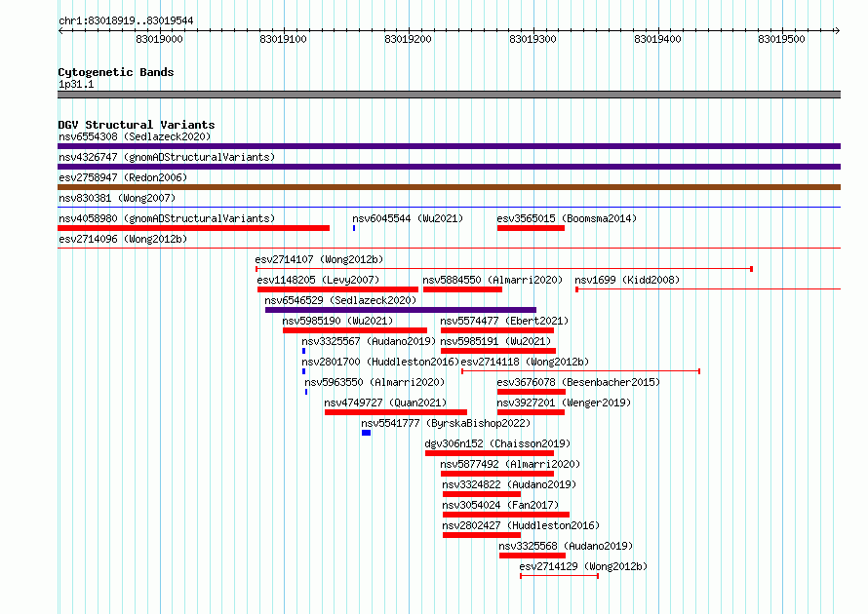Click the red nsv5985190 Wu2021 bar
The height and width of the screenshot is (614, 868).
[x=355, y=330]
